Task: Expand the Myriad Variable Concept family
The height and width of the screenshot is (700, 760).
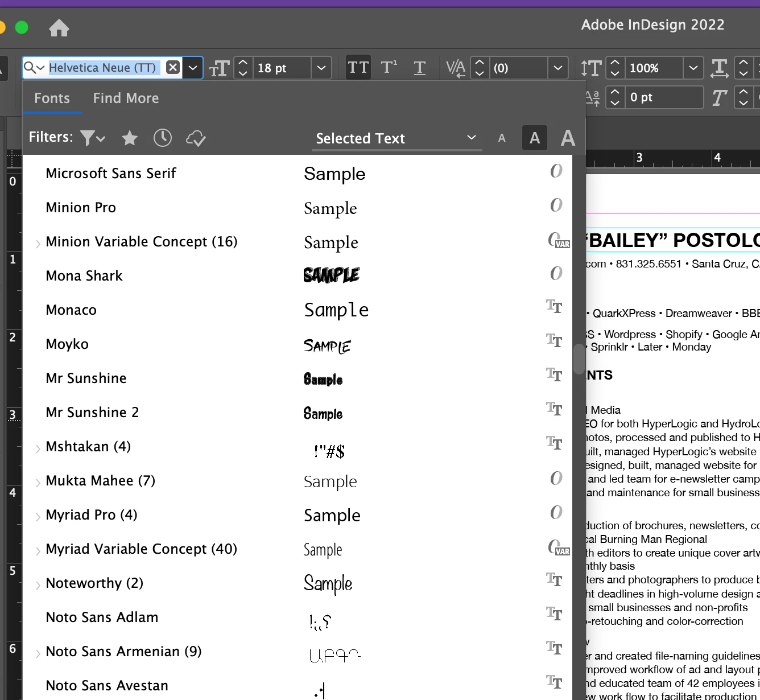Action: 38,551
